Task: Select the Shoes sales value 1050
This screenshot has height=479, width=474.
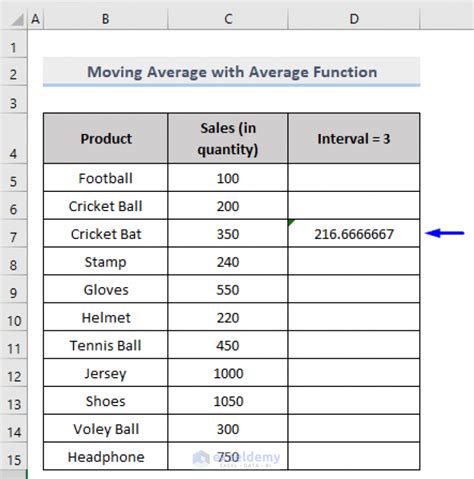Action: click(228, 400)
